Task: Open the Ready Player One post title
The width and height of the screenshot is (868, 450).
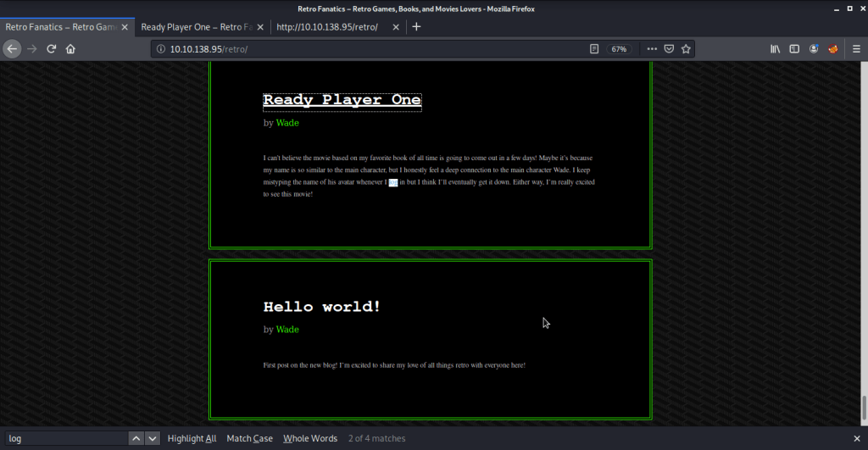Action: (x=342, y=100)
